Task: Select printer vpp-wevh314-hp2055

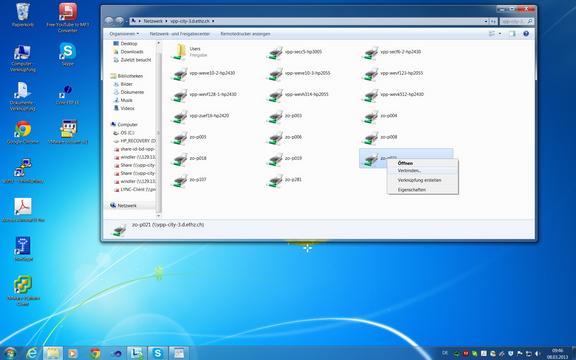Action: [x=298, y=95]
